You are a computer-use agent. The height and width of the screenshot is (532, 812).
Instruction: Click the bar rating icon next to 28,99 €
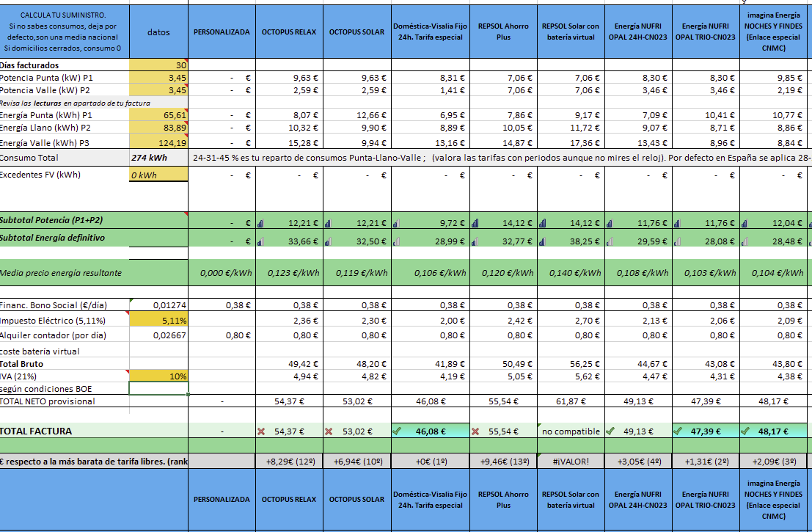point(396,241)
